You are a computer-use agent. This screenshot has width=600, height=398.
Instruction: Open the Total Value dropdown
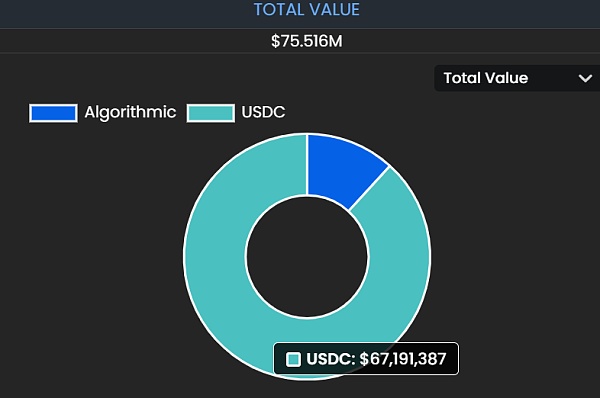pyautogui.click(x=517, y=78)
